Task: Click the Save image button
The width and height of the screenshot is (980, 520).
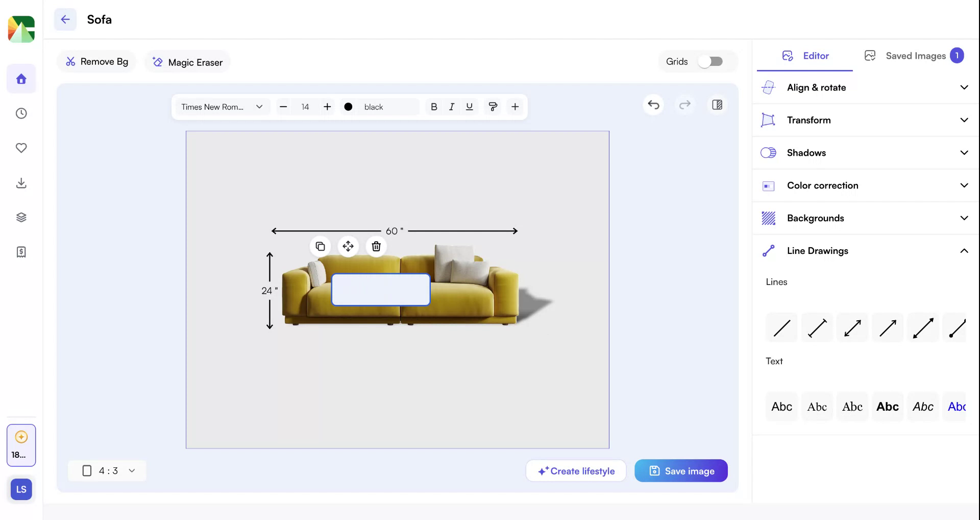Action: point(681,470)
